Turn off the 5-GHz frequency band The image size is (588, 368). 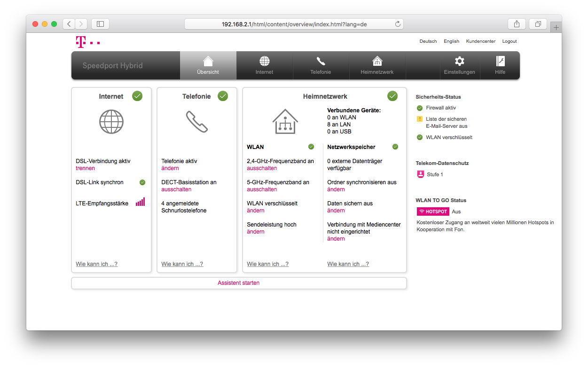pyautogui.click(x=262, y=189)
